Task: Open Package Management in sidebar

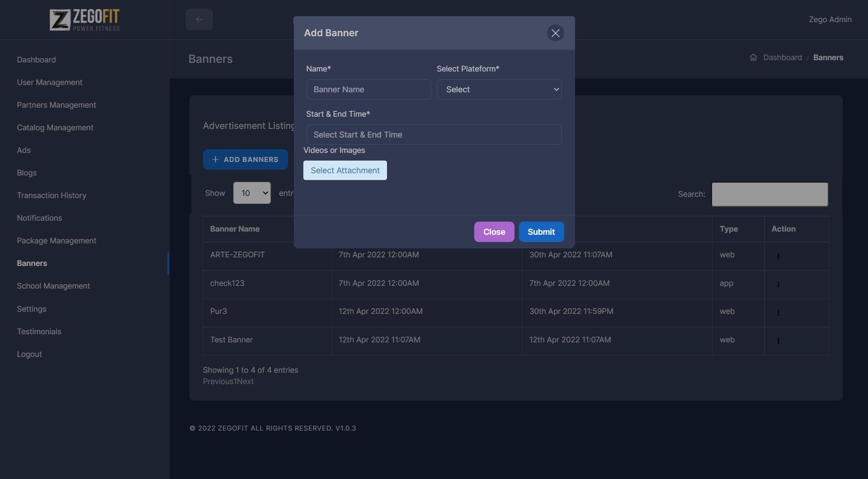Action: tap(57, 241)
